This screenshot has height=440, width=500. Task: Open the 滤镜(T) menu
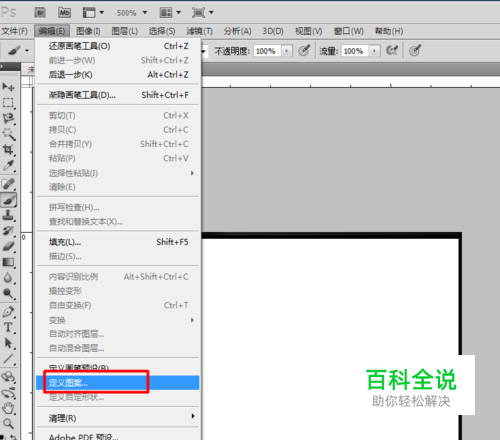point(199,31)
